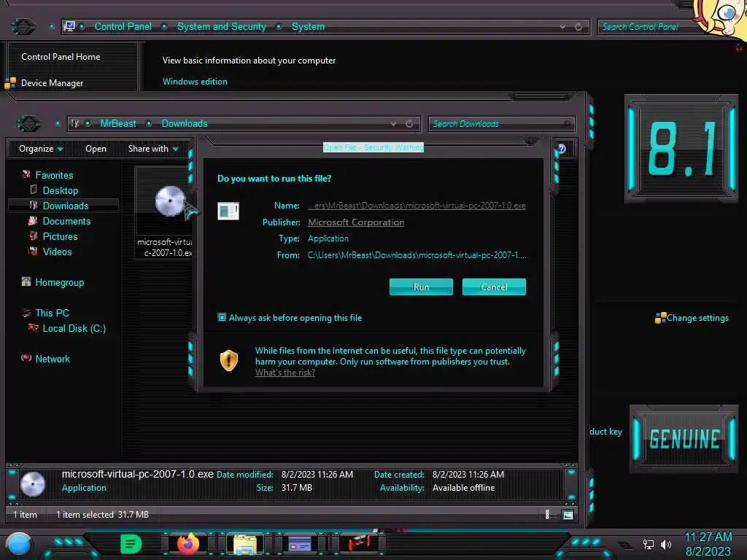747x560 pixels.
Task: Open Local Disk (C:)
Action: (74, 328)
